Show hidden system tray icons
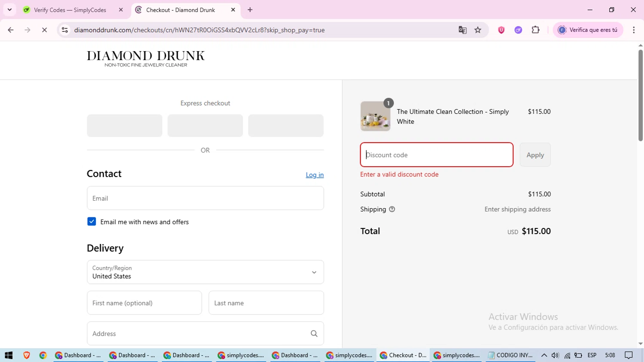The image size is (644, 362). [x=544, y=355]
